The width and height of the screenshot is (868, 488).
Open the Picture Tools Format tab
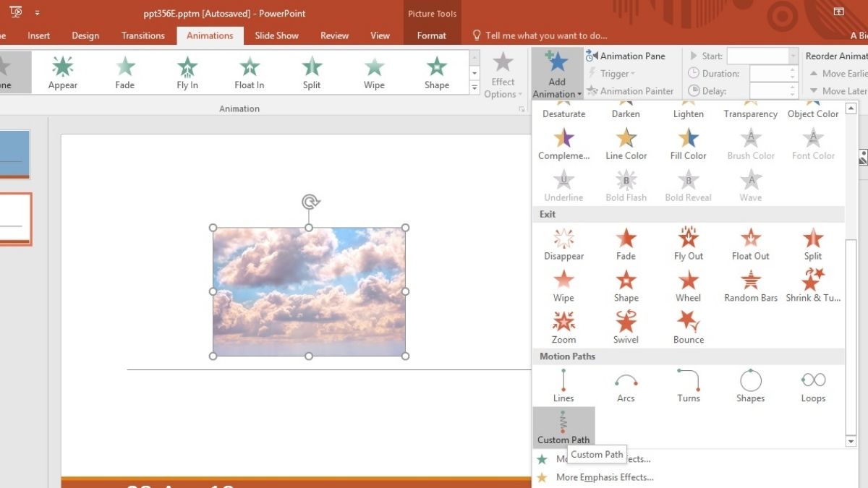(x=431, y=35)
